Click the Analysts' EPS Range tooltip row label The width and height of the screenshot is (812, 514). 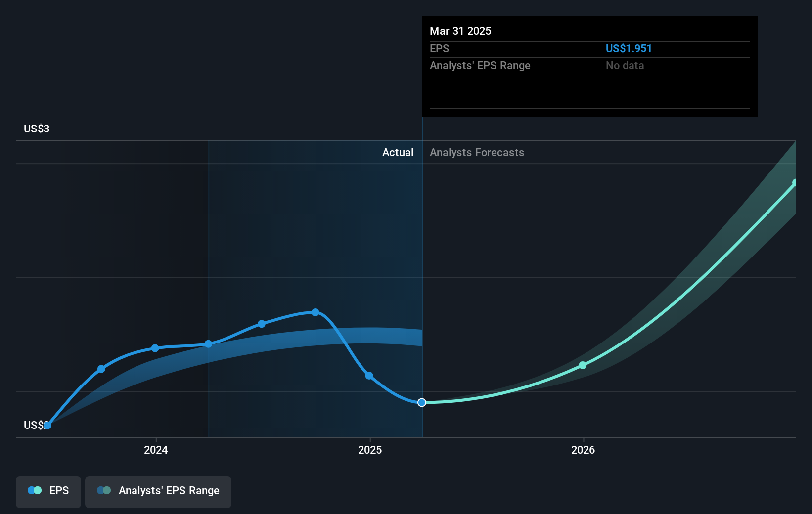click(480, 65)
